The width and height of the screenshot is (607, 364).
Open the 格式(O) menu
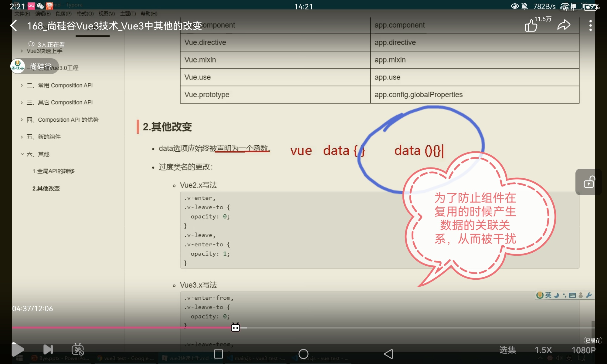pos(85,14)
